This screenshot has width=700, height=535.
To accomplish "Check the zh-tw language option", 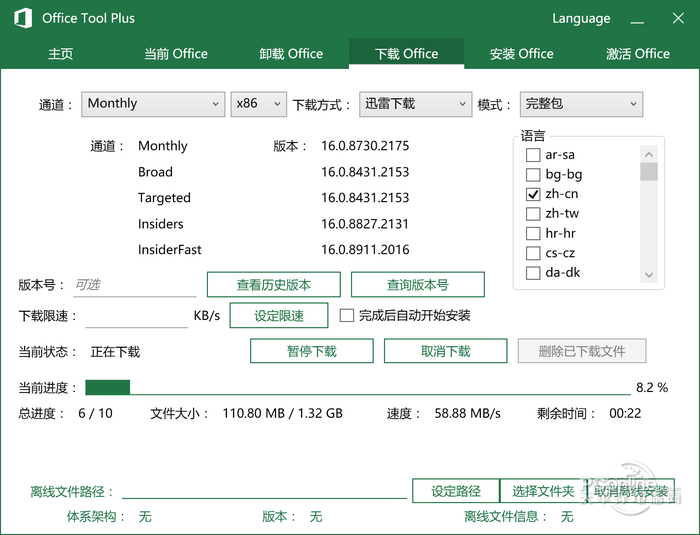I will tap(533, 214).
